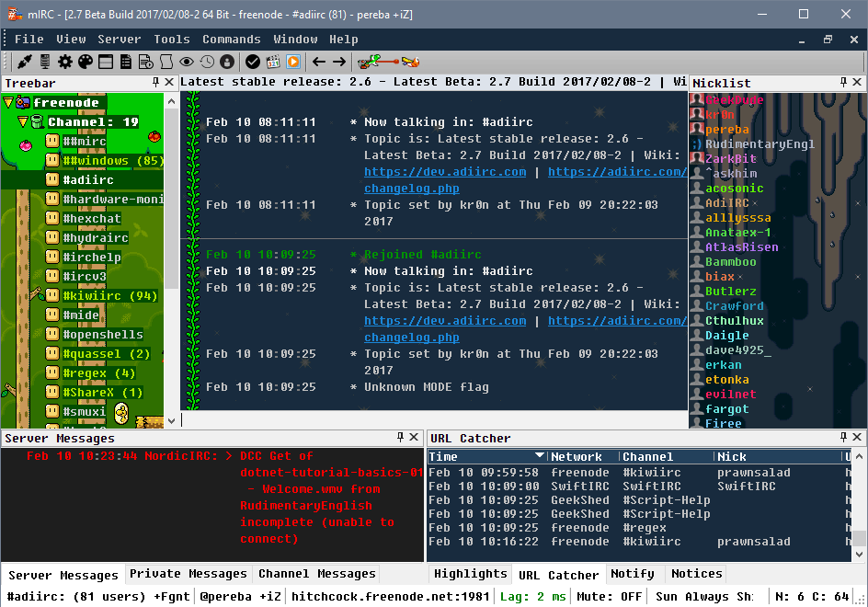Open the Commands menu
868x607 pixels.
(232, 40)
